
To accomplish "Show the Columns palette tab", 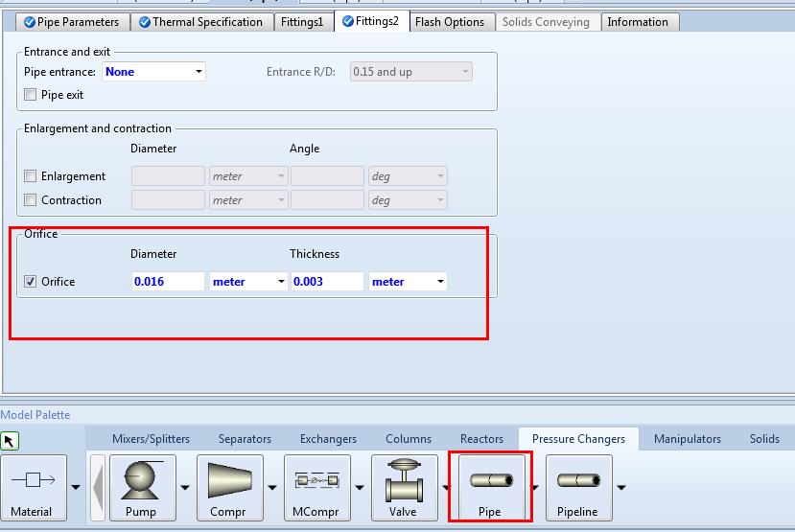I will pyautogui.click(x=409, y=439).
